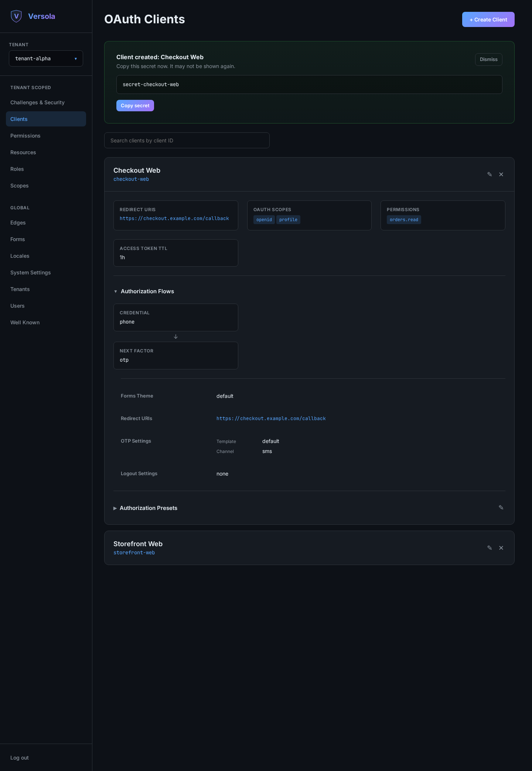532x771 pixels.
Task: Open Edges under Global
Action: [46, 223]
